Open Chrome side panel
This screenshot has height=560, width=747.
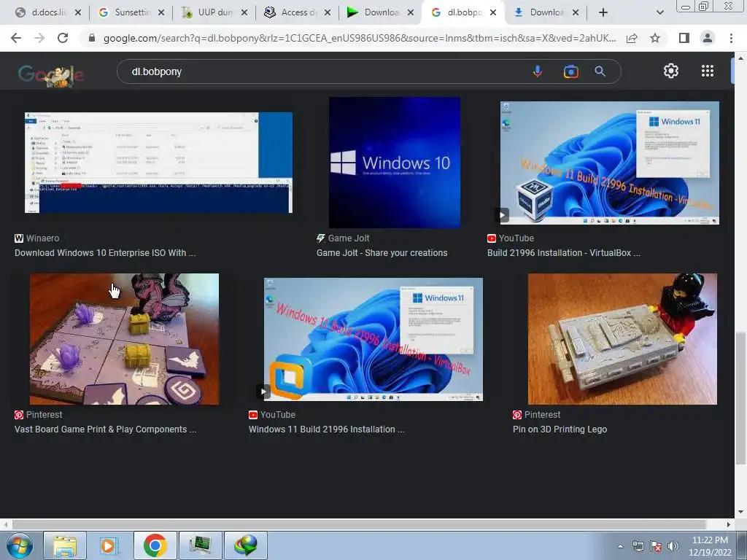684,38
